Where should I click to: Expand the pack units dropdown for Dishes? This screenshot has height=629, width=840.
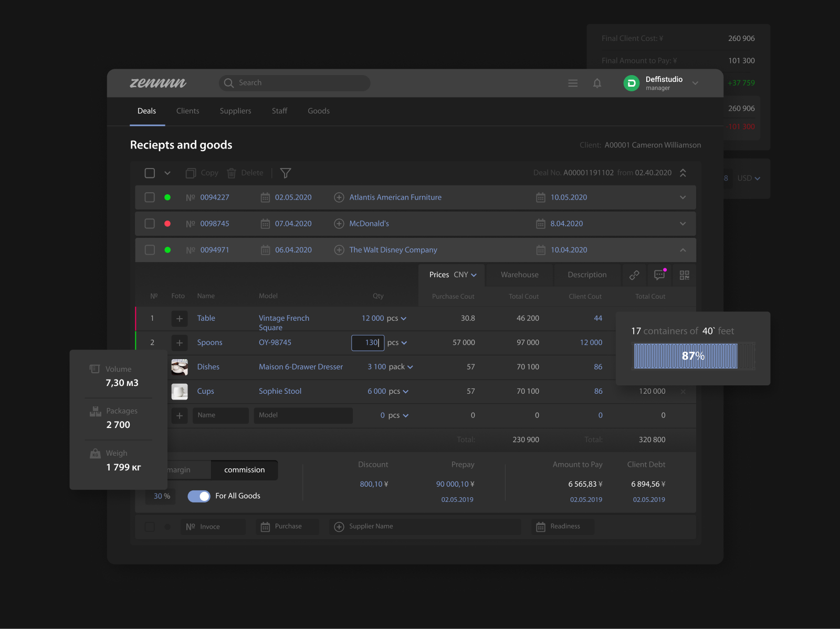point(411,366)
